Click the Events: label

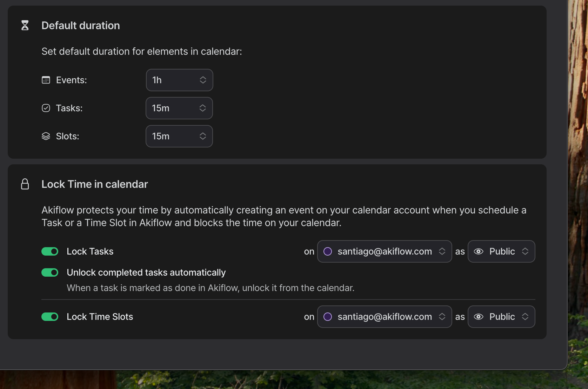pos(72,80)
